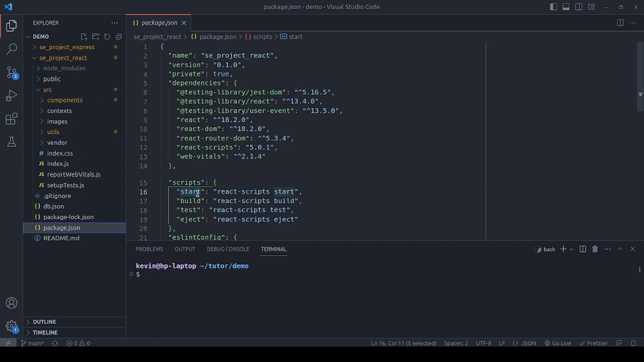Click Go Live in status bar
644x362 pixels.
[x=558, y=343]
